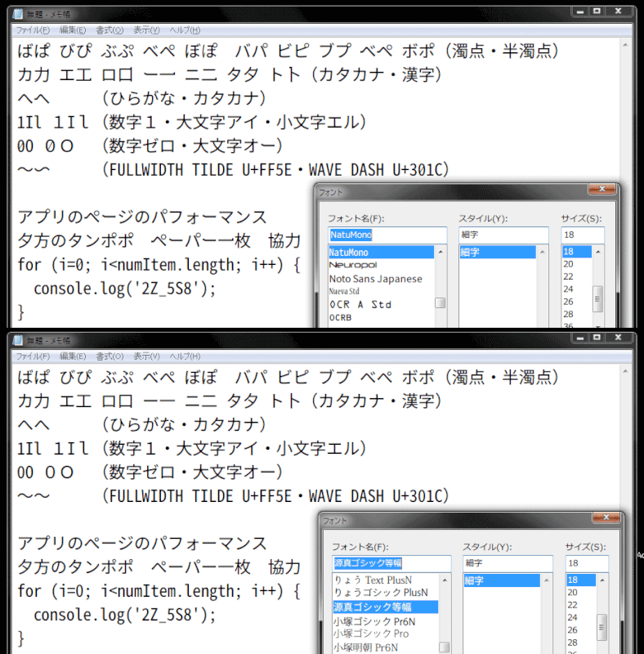The image size is (644, 654).
Task: Close the bottom font dialog
Action: 606,517
